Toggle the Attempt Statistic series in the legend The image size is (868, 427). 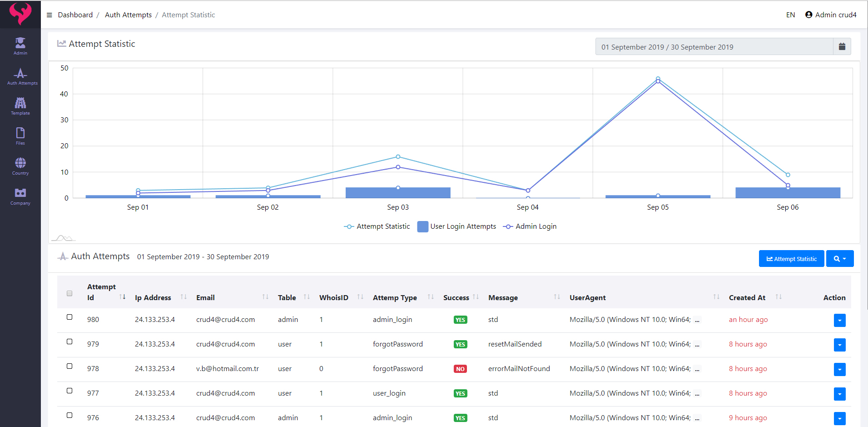377,226
